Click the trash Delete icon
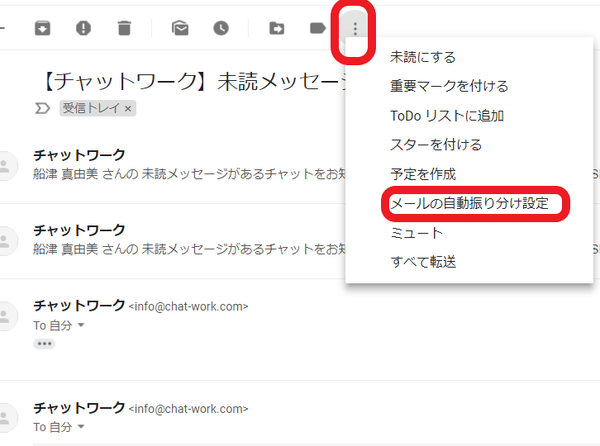The image size is (600, 446). tap(124, 28)
